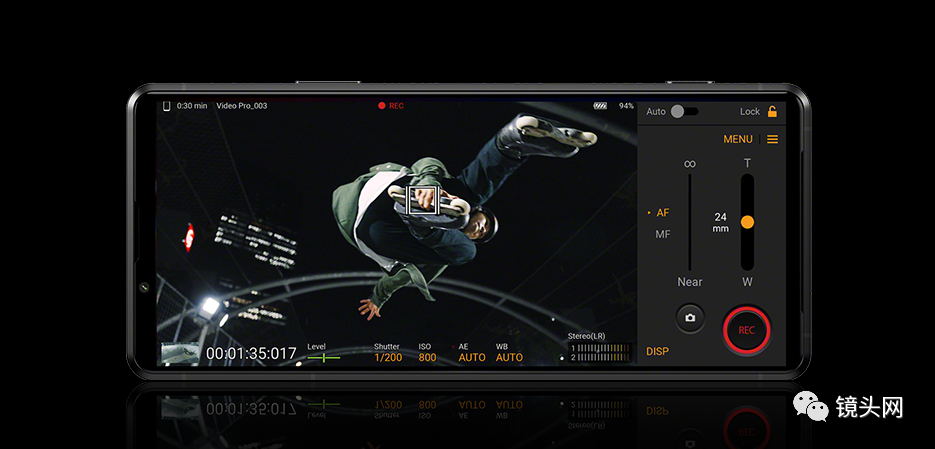The height and width of the screenshot is (449, 935).
Task: Select AF autofocus mode
Action: 662,213
